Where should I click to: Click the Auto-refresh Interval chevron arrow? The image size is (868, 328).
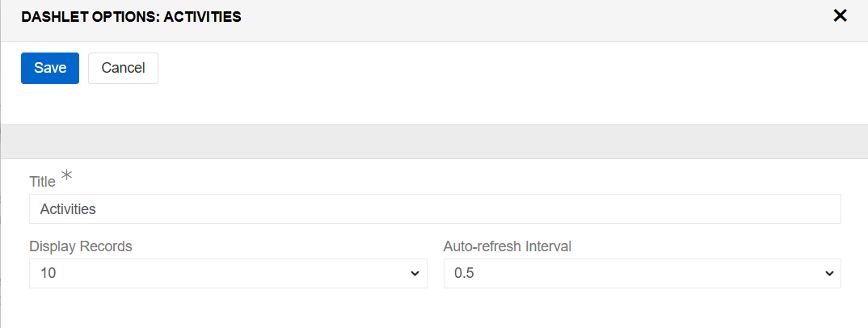(829, 274)
